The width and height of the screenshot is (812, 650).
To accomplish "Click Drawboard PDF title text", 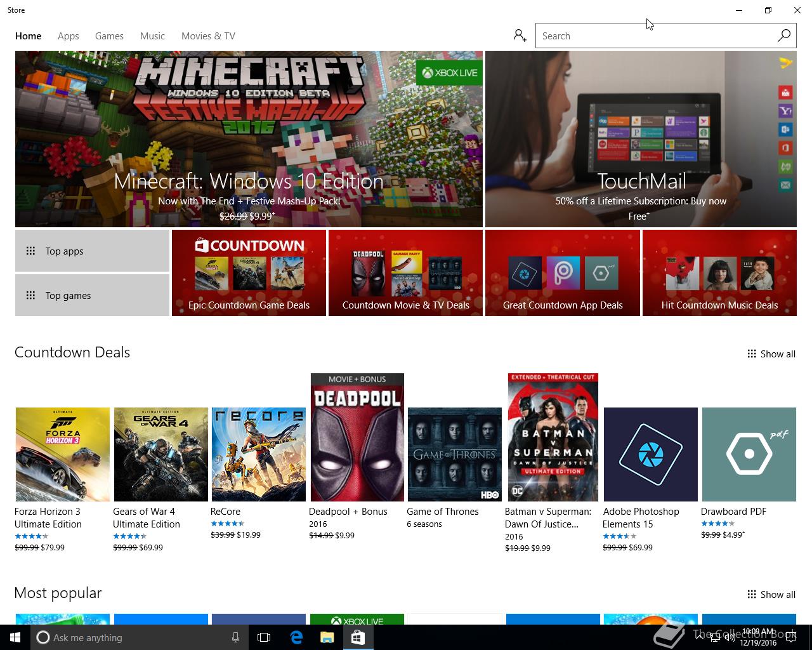I will [x=733, y=512].
